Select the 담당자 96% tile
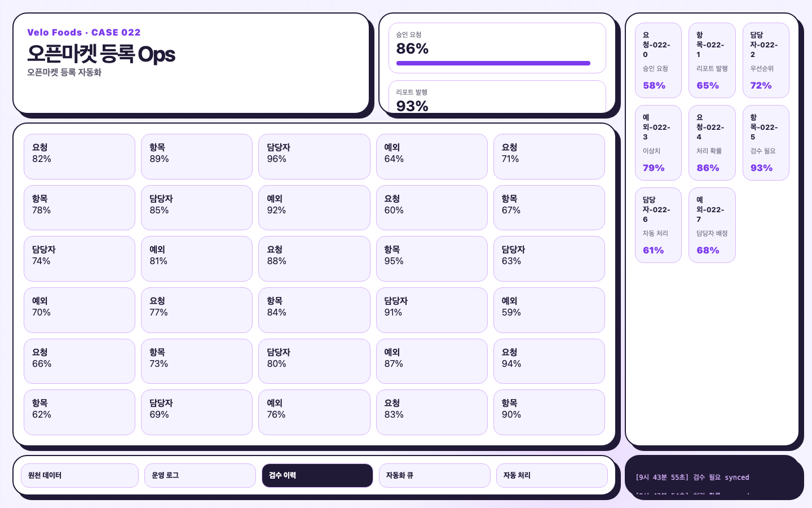The image size is (812, 508). point(314,156)
